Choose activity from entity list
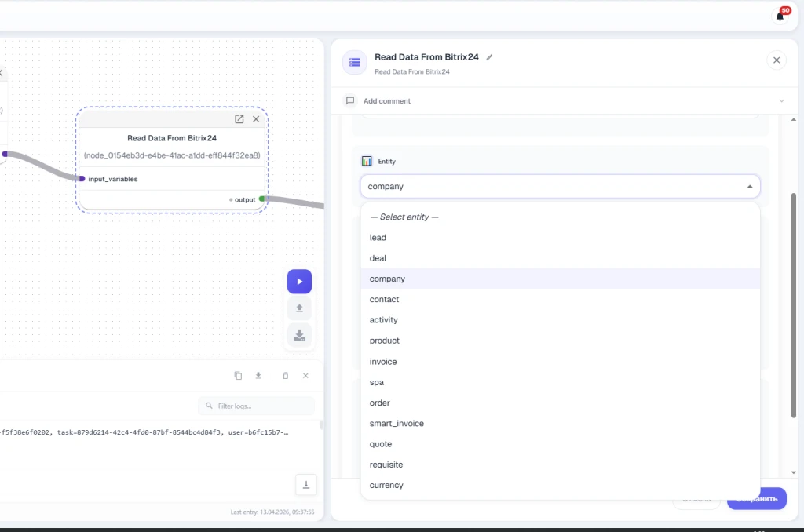This screenshot has width=804, height=532. tap(560, 320)
